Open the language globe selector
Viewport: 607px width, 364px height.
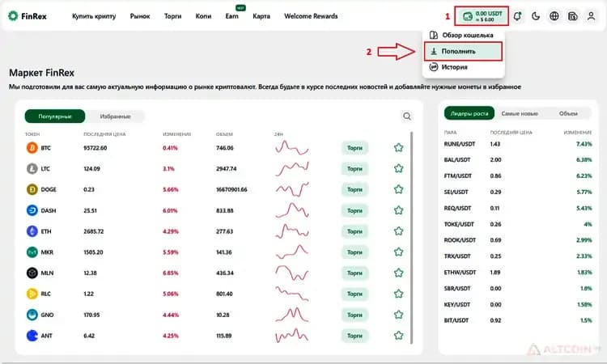(x=554, y=16)
